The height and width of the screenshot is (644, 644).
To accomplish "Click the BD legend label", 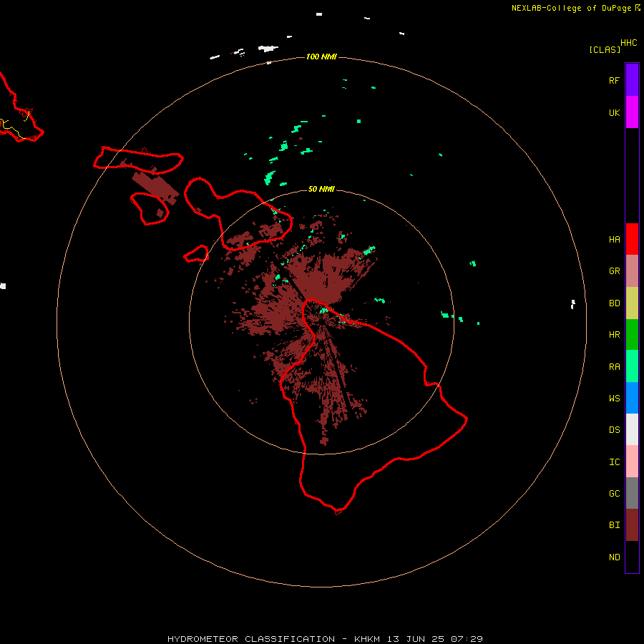I will coord(615,303).
